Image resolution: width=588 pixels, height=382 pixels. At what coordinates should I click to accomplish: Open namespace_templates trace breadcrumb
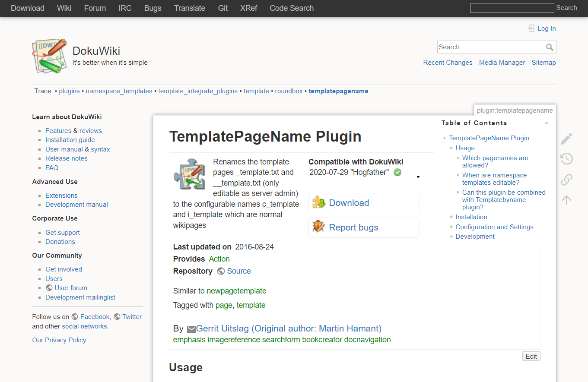119,91
